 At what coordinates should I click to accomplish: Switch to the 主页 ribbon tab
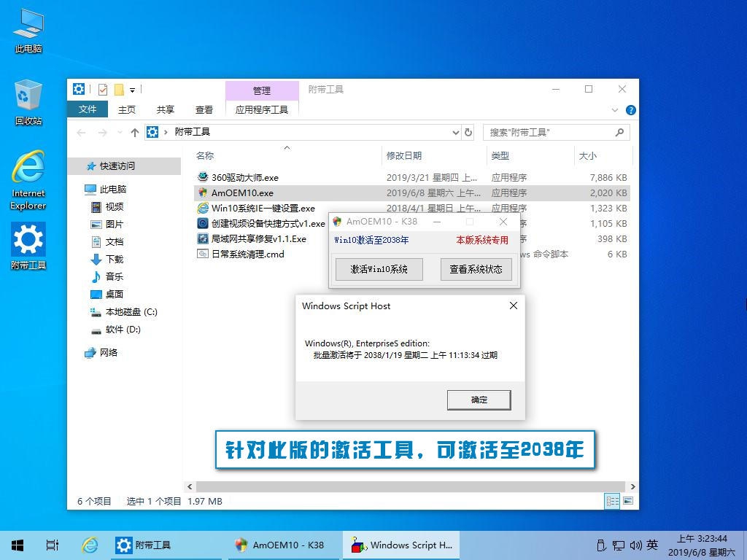tap(127, 109)
